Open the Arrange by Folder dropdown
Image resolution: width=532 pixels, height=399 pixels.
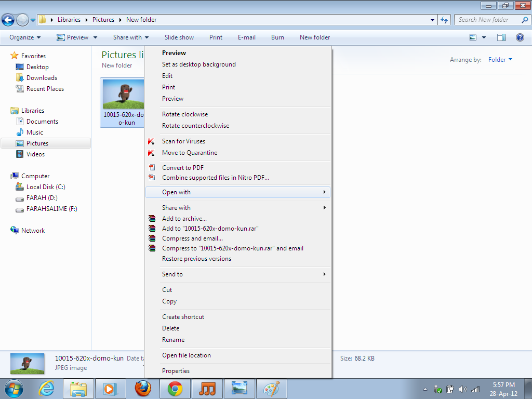[500, 60]
